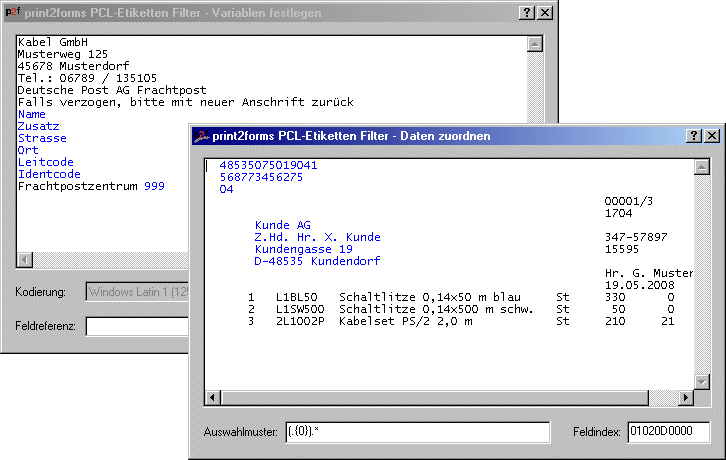Screen dimensions: 726x460
Task: Open the Kodierung dropdown
Action: coord(138,292)
